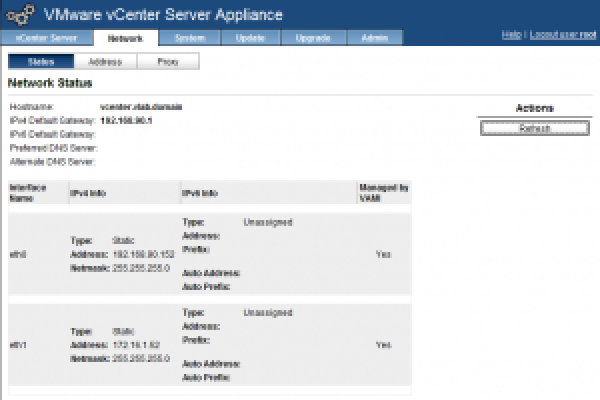The width and height of the screenshot is (600, 400).
Task: Select the eth1 interface name cell
Action: [18, 345]
